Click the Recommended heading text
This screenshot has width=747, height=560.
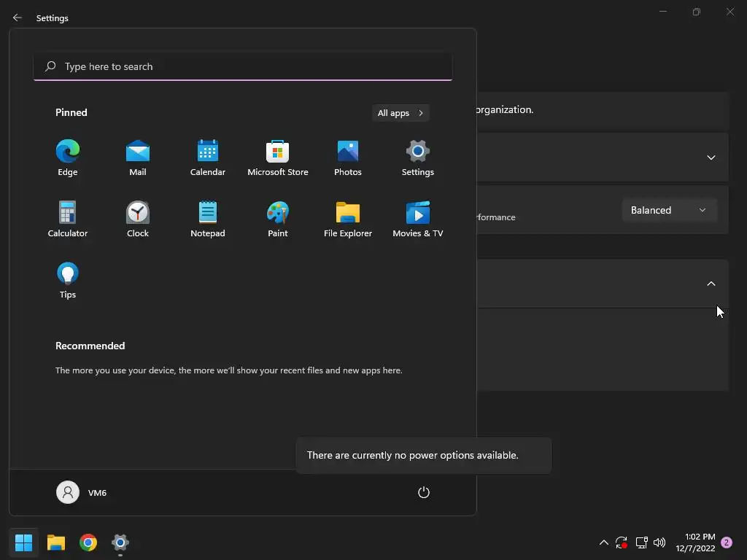[90, 346]
